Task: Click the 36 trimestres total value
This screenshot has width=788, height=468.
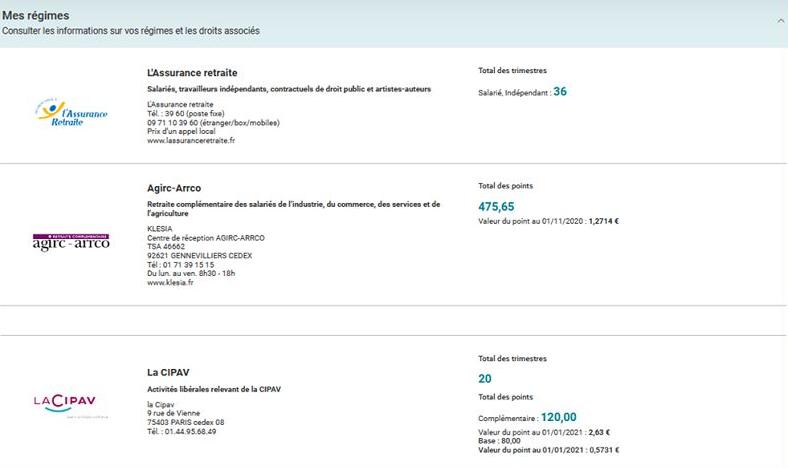Action: click(x=560, y=92)
